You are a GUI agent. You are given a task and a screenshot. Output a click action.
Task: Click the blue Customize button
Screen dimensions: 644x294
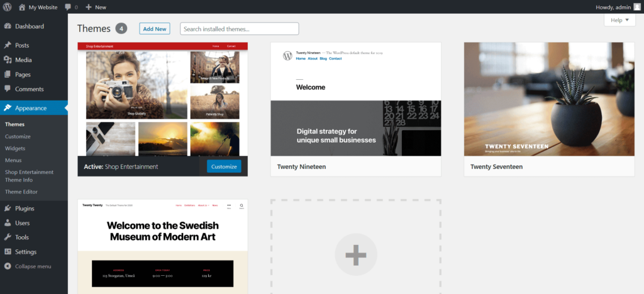pos(224,166)
